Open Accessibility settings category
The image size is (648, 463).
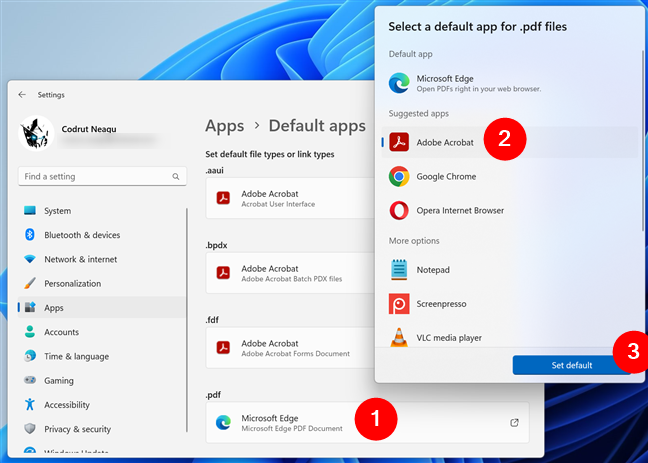(102, 404)
